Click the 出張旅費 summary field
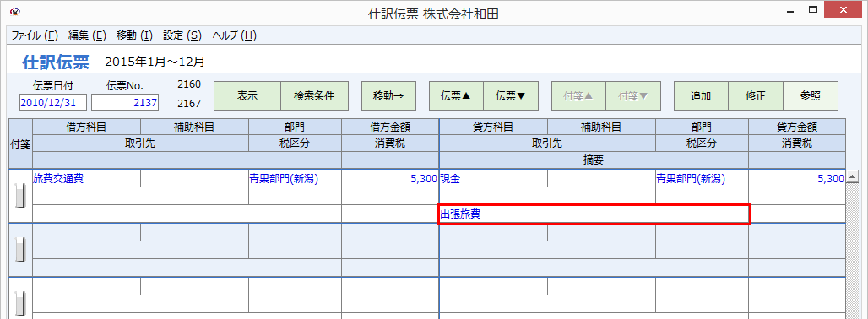The height and width of the screenshot is (319, 868). tap(594, 214)
